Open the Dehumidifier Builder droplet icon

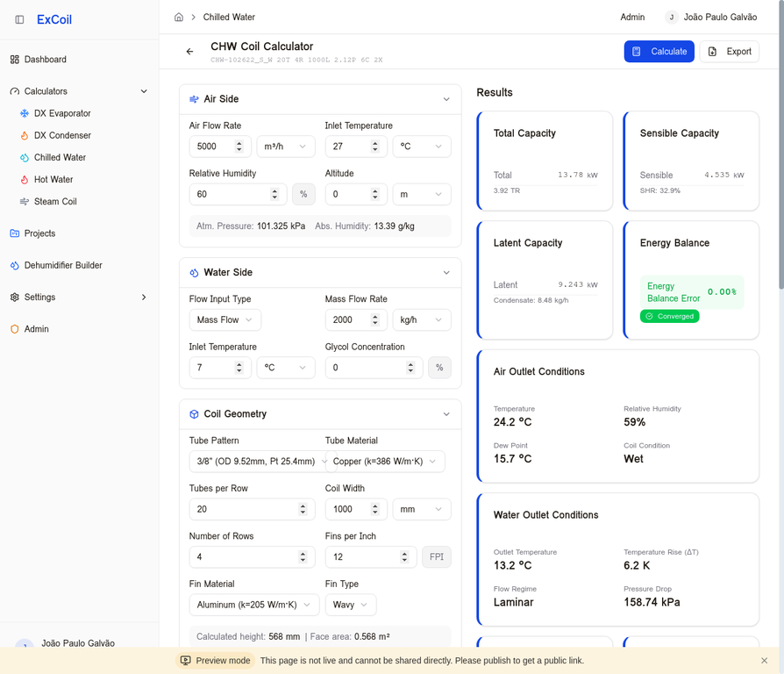14,265
